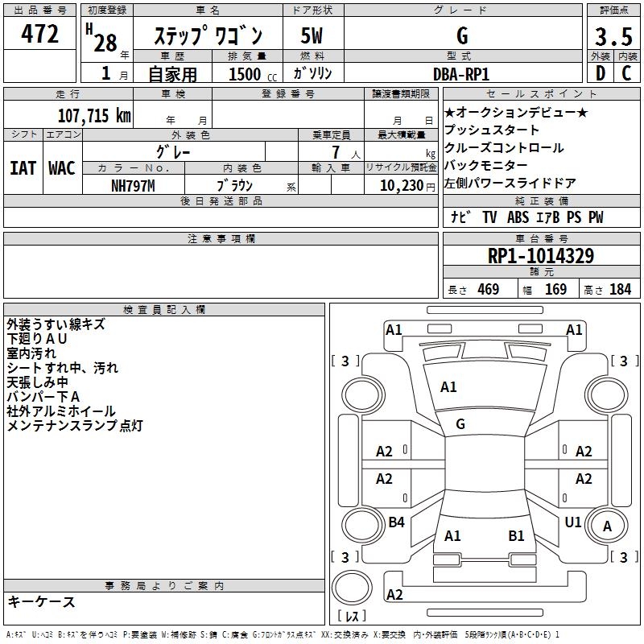Click the A1 mark on the hood
This screenshot has height=644, width=644.
(x=448, y=387)
